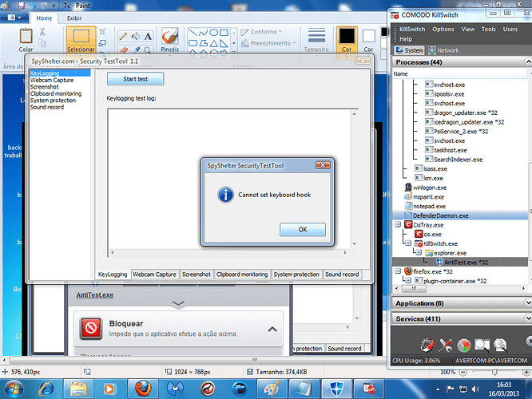Open the Contorno outline dropdown

261,32
